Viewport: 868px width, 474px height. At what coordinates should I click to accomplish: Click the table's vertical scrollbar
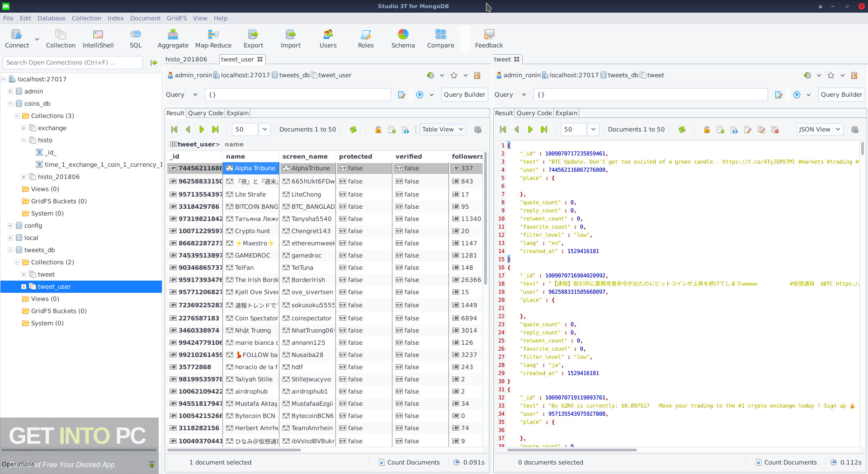486,219
